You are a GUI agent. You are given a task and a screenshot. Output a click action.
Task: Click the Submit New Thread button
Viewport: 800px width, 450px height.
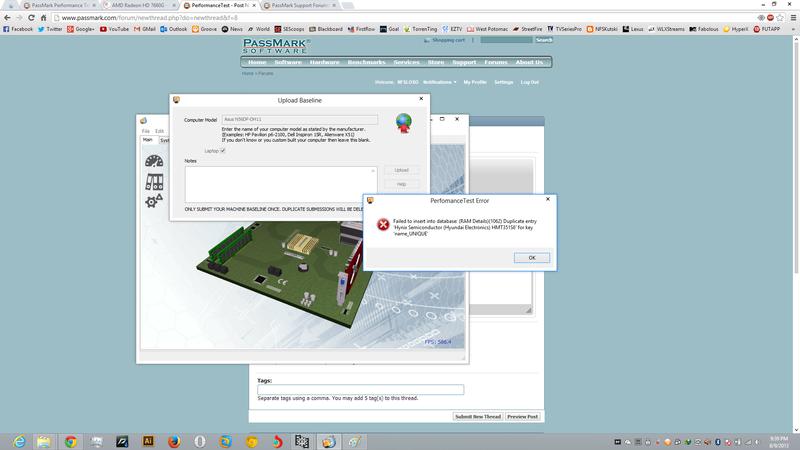click(478, 416)
